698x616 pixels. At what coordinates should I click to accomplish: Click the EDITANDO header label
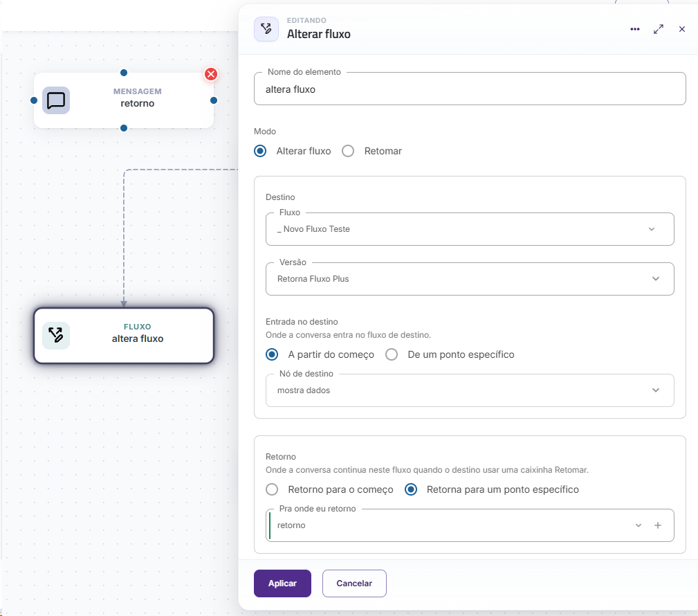pyautogui.click(x=306, y=21)
